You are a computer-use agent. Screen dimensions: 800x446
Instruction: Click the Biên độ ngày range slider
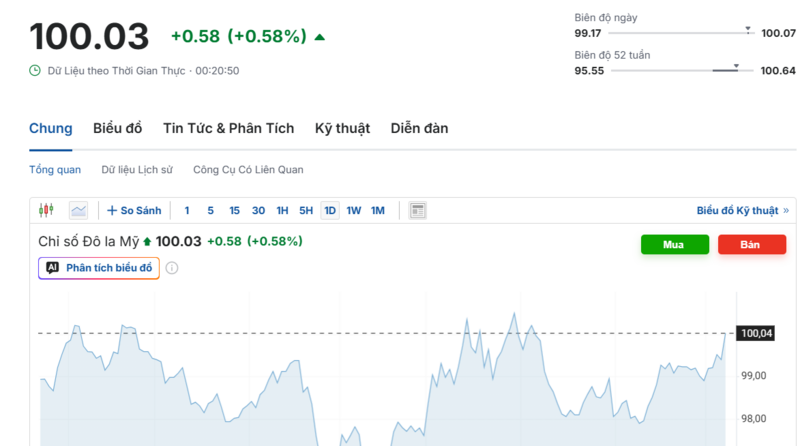click(x=681, y=33)
